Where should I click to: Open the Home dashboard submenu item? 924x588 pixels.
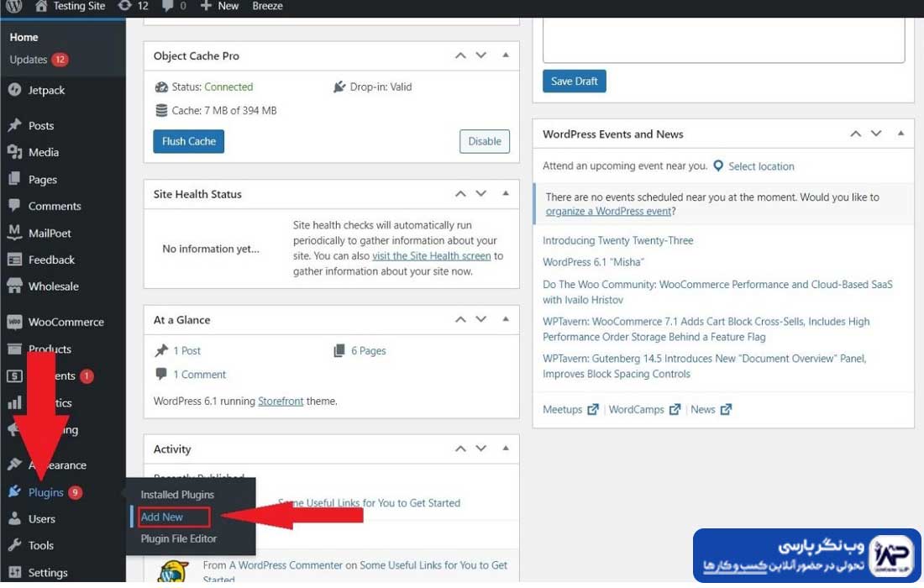[24, 37]
